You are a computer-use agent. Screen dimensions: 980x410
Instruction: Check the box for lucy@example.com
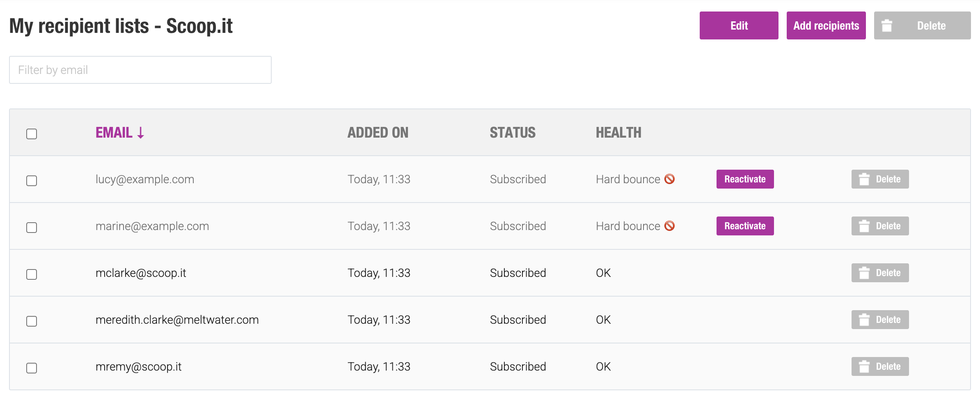tap(32, 181)
